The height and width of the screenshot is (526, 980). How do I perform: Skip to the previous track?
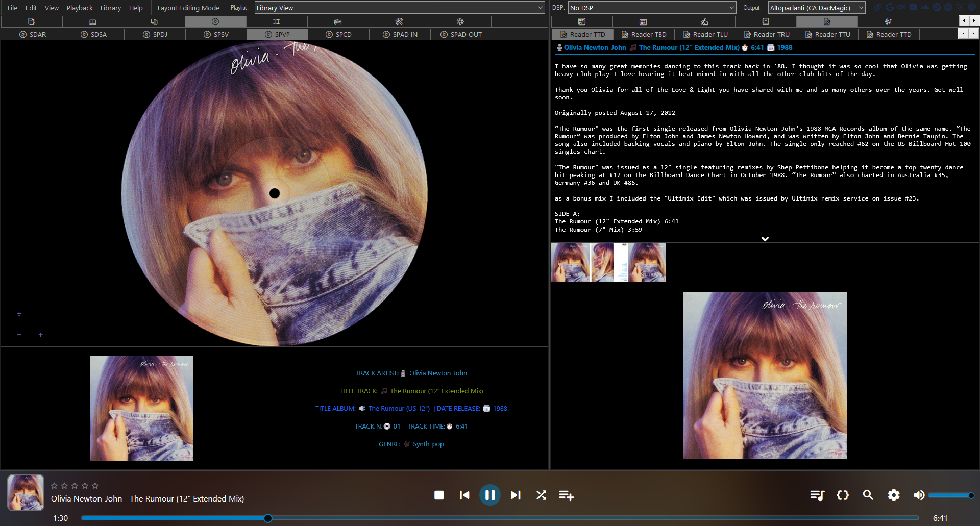(464, 495)
